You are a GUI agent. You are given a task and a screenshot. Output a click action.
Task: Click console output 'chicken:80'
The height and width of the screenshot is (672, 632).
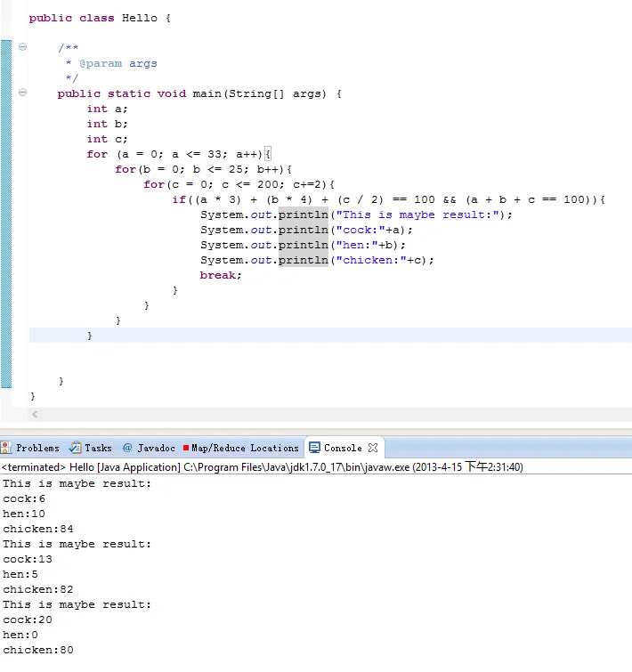38,650
